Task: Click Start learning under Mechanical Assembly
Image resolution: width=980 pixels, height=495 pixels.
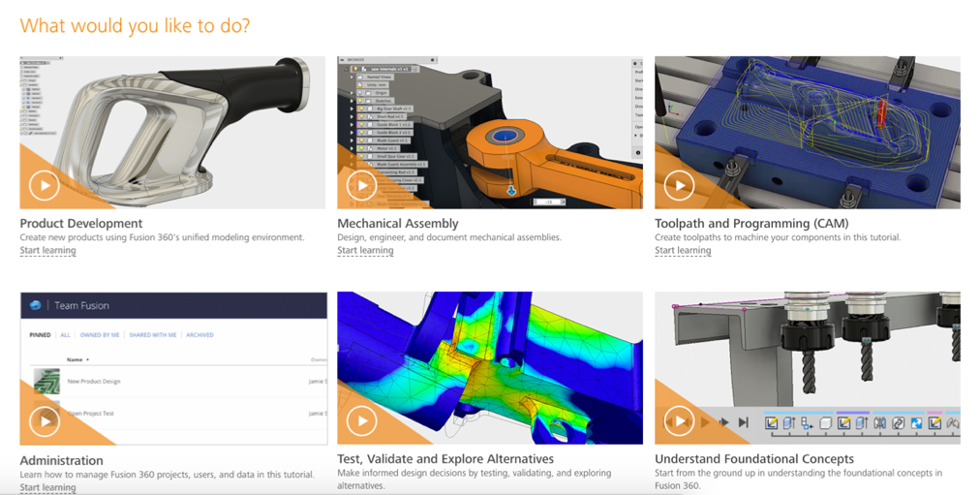Action: pyautogui.click(x=366, y=250)
